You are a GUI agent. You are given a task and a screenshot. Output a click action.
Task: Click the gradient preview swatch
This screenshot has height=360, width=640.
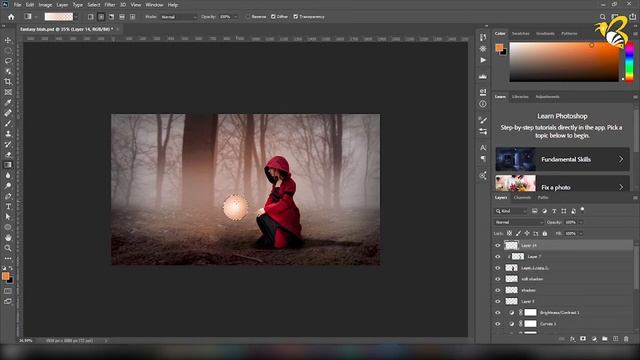tap(59, 17)
